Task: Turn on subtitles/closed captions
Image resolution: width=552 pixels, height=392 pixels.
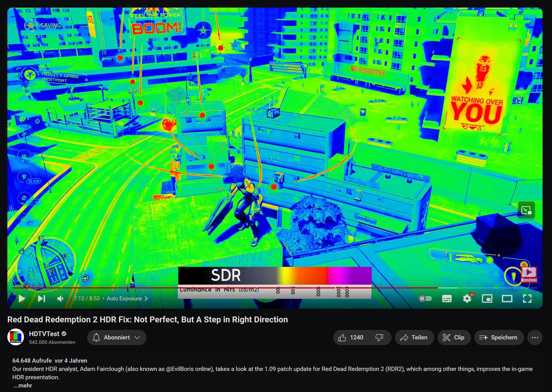Action: click(x=447, y=299)
